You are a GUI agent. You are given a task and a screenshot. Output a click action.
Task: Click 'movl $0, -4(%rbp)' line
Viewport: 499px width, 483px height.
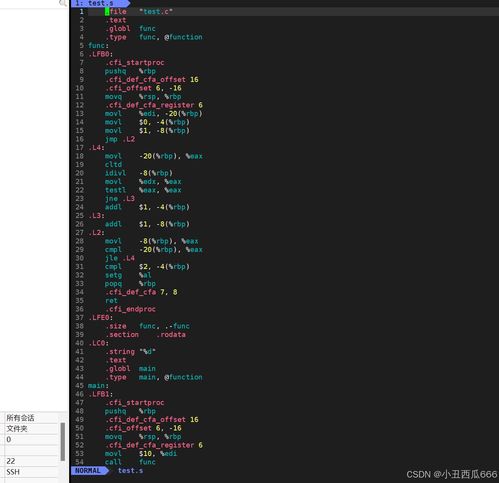point(147,122)
